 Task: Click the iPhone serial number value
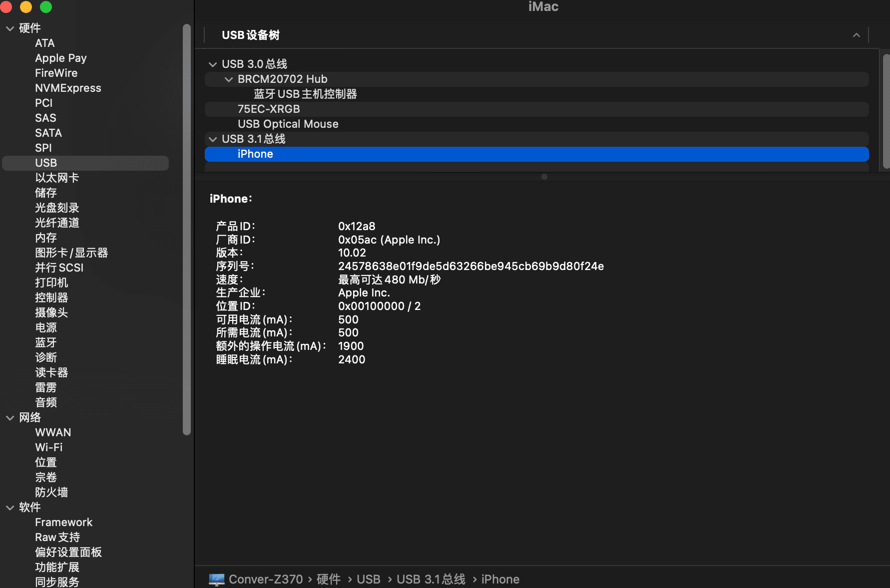pos(471,267)
